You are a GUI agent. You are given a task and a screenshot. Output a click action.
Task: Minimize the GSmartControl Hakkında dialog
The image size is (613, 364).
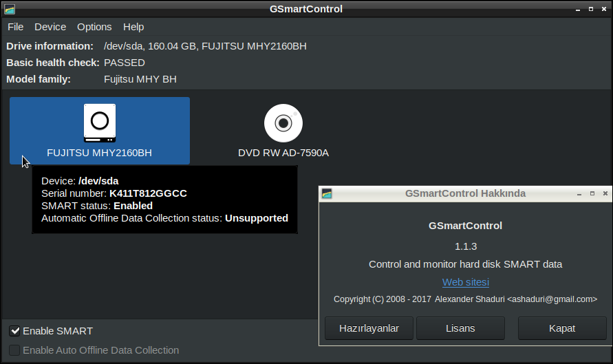(x=579, y=193)
